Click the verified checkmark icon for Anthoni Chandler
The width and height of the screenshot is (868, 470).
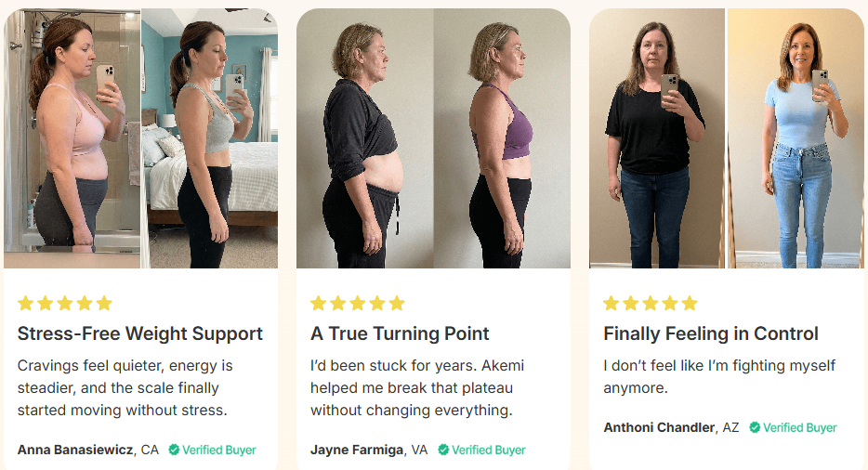(x=755, y=427)
